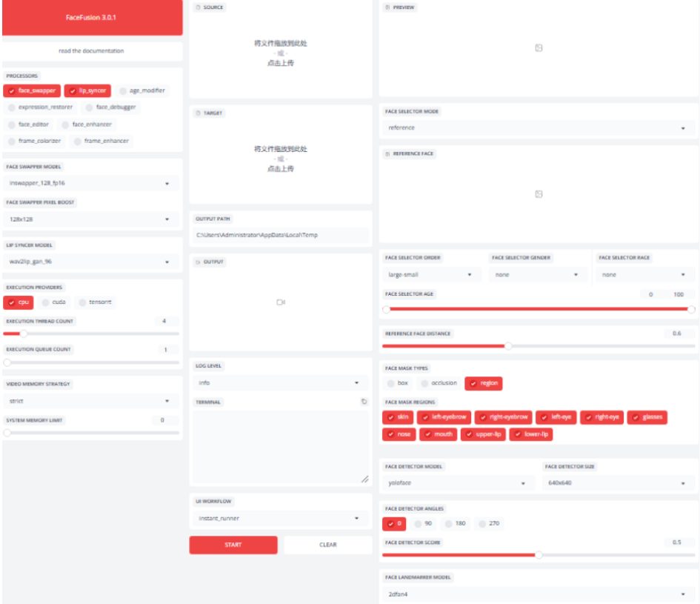Check the 270 face detector angle
The image size is (700, 604).
tap(489, 523)
